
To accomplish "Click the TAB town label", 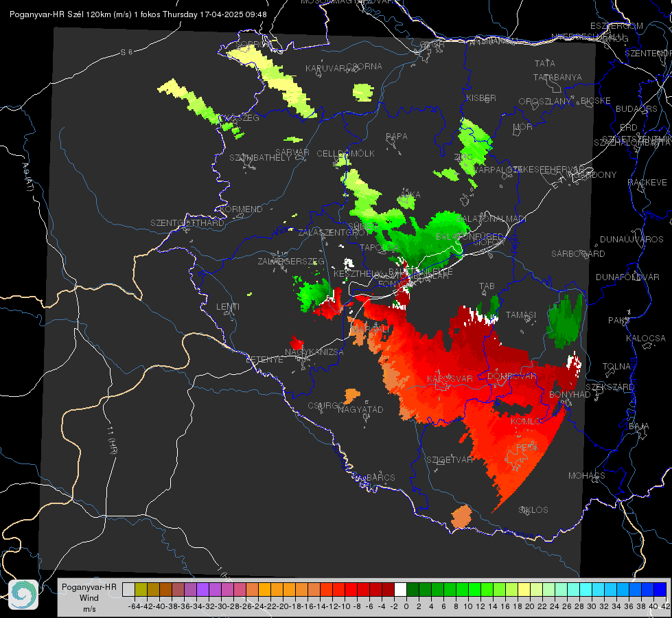I will pos(487,286).
